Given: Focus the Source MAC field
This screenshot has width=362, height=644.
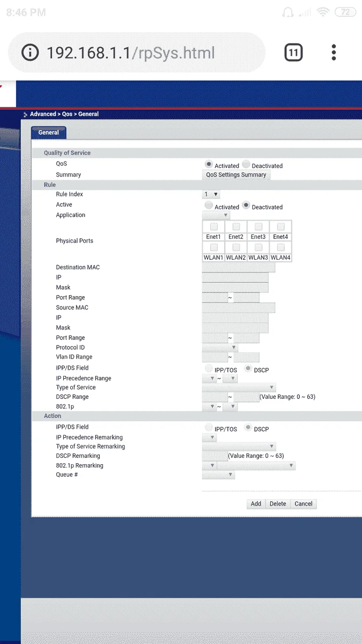Looking at the screenshot, I should point(239,308).
